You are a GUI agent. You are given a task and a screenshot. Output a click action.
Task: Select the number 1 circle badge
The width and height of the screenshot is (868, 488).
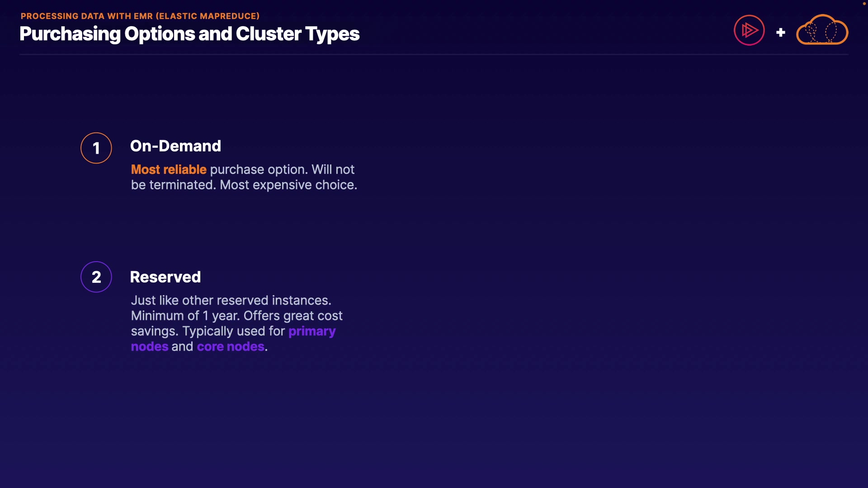[96, 148]
